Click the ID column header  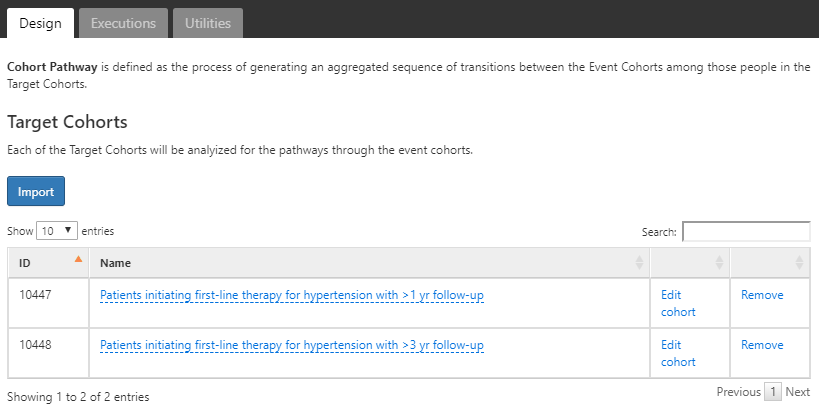(49, 263)
